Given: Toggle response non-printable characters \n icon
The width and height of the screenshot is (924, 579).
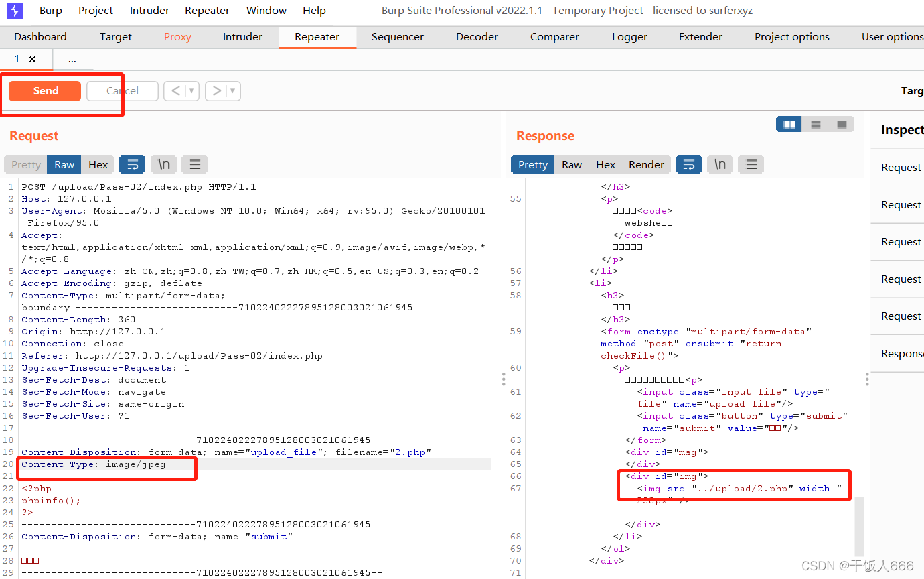Looking at the screenshot, I should [x=720, y=164].
